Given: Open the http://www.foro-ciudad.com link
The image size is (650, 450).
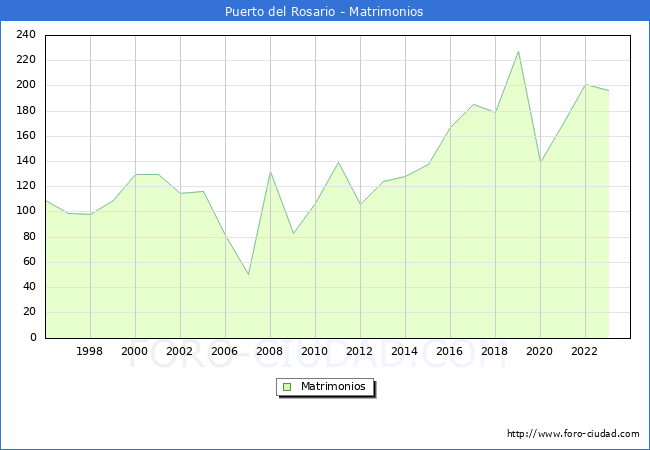Looking at the screenshot, I should pyautogui.click(x=573, y=434).
